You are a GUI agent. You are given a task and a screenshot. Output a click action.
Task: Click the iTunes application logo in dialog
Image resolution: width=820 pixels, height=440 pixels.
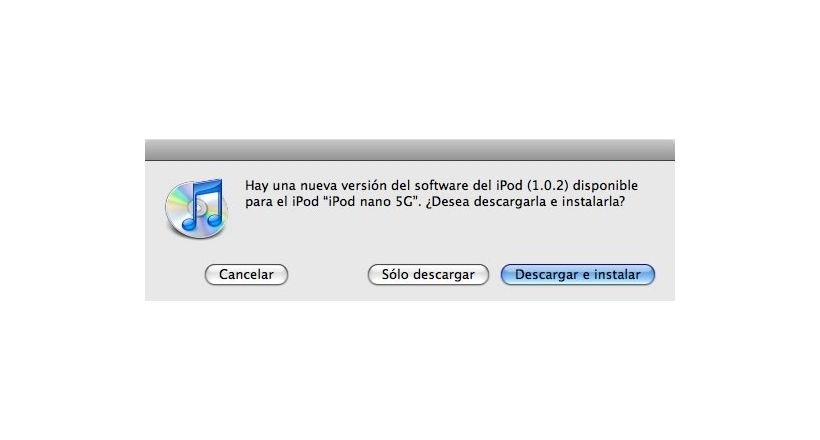197,209
